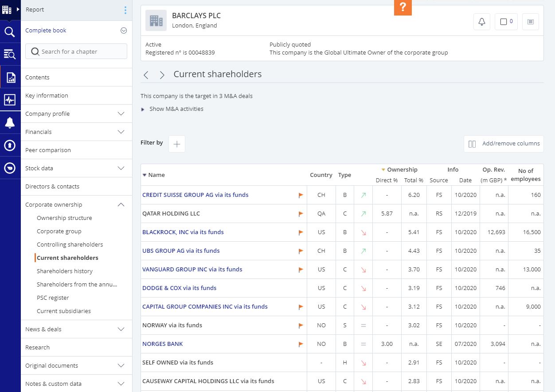This screenshot has height=392, width=555.
Task: Go to next chapter with right arrow
Action: point(162,75)
